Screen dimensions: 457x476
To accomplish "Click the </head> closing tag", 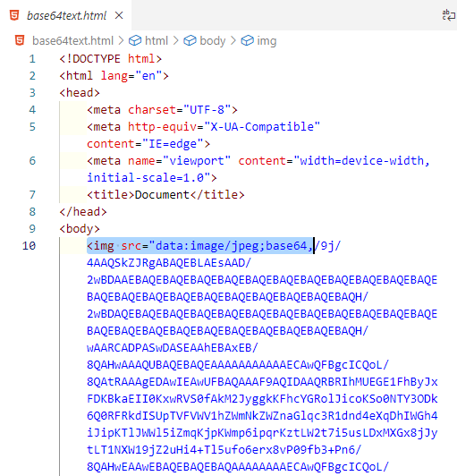I will [83, 211].
